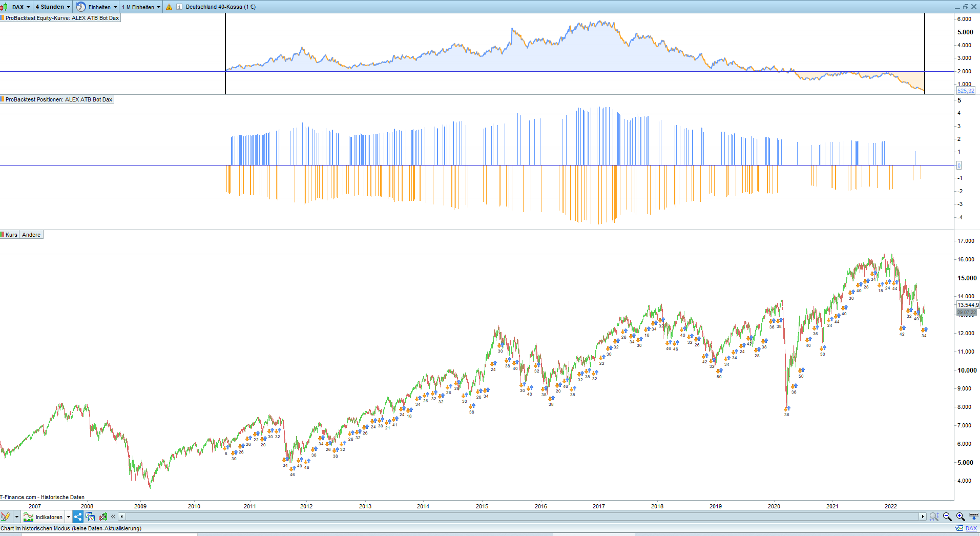Image resolution: width=980 pixels, height=536 pixels.
Task: Open the 1 M Einheiten dropdown
Action: (141, 7)
